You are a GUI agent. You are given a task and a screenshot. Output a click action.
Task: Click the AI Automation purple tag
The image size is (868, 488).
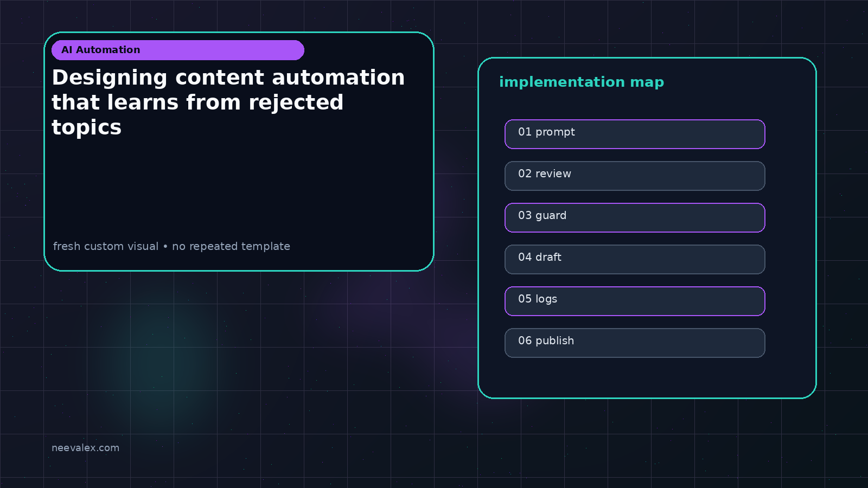click(178, 50)
